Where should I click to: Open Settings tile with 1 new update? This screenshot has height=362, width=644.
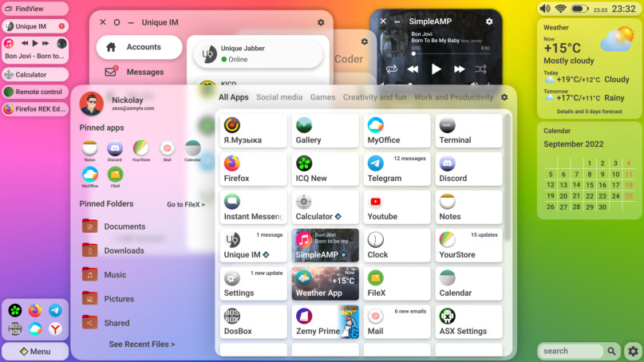coord(254,284)
